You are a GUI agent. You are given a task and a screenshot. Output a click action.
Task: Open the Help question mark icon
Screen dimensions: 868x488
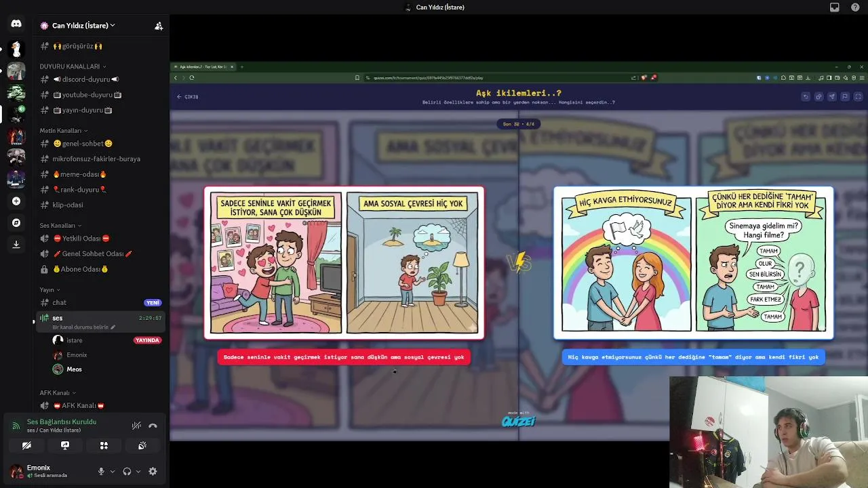point(855,7)
